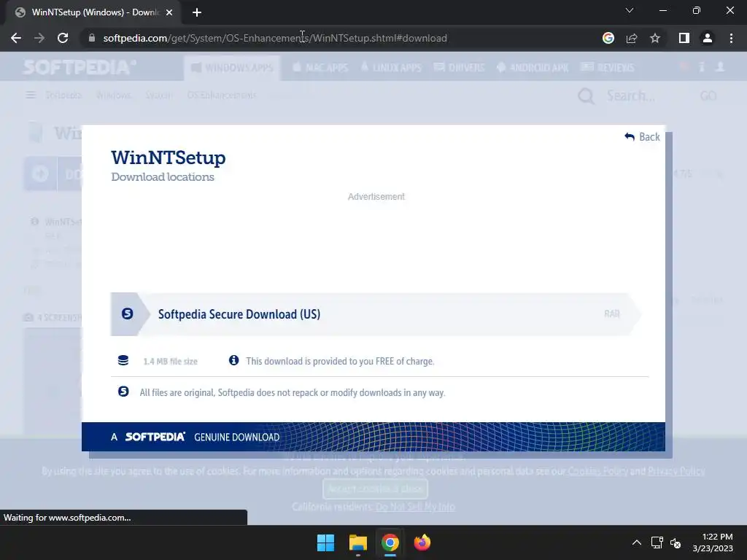This screenshot has height=560, width=747.
Task: Go back with the browser back arrow
Action: coord(16,38)
